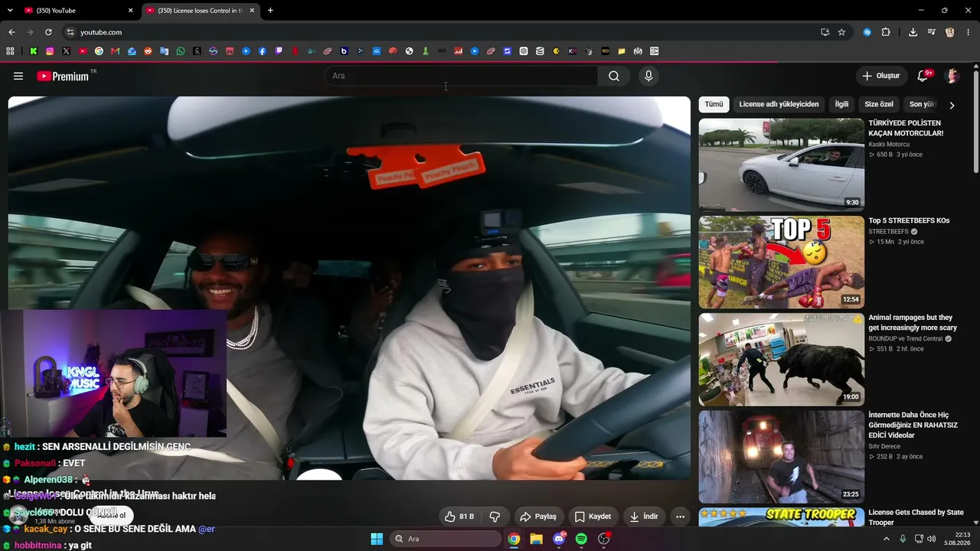
Task: Open the Windows Start menu
Action: (377, 539)
